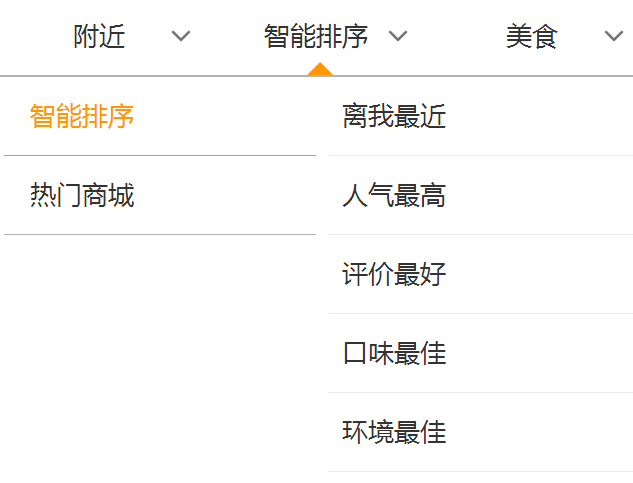This screenshot has height=483, width=633.
Task: Choose the 热门商城 category
Action: click(82, 195)
